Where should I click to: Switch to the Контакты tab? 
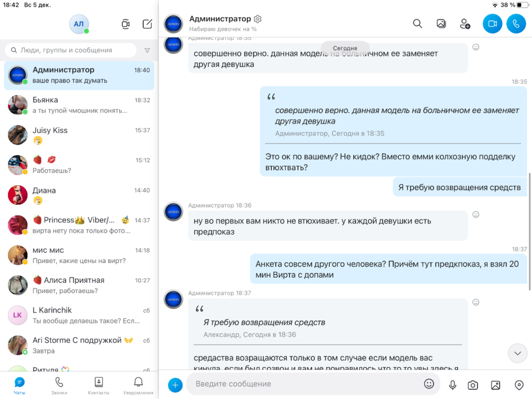tap(98, 386)
